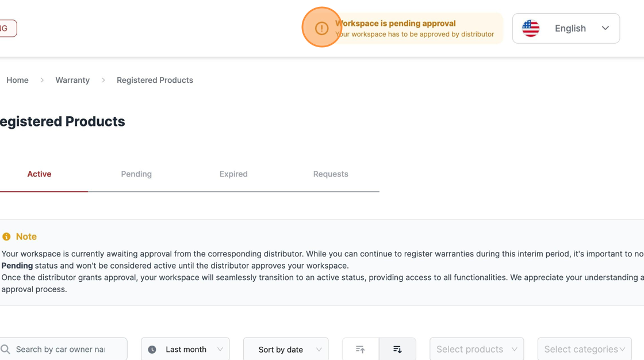Click the clock icon in date range filter

(152, 349)
